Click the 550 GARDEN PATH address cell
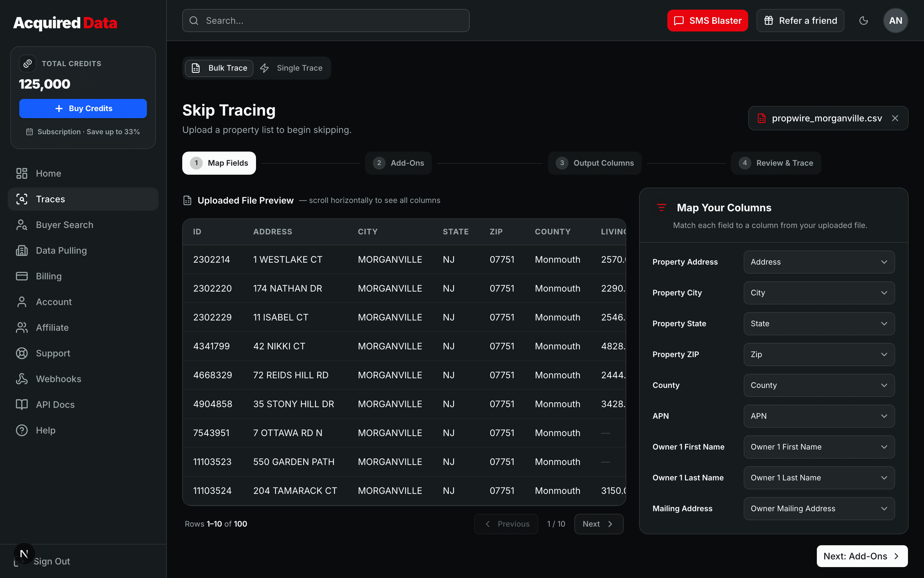 click(x=294, y=462)
